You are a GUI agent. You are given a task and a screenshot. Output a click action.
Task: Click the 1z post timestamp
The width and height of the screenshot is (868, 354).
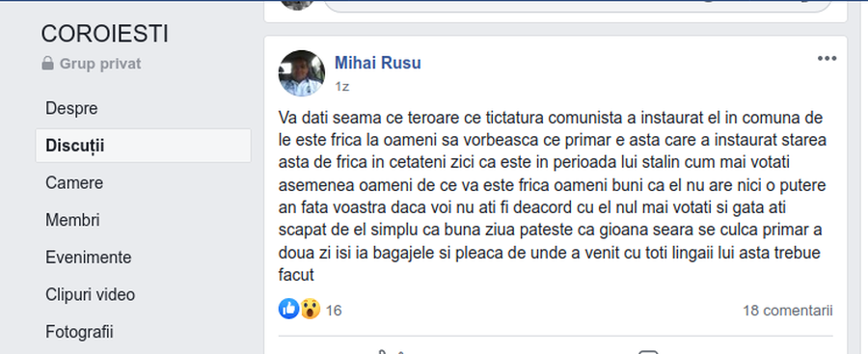click(x=341, y=87)
